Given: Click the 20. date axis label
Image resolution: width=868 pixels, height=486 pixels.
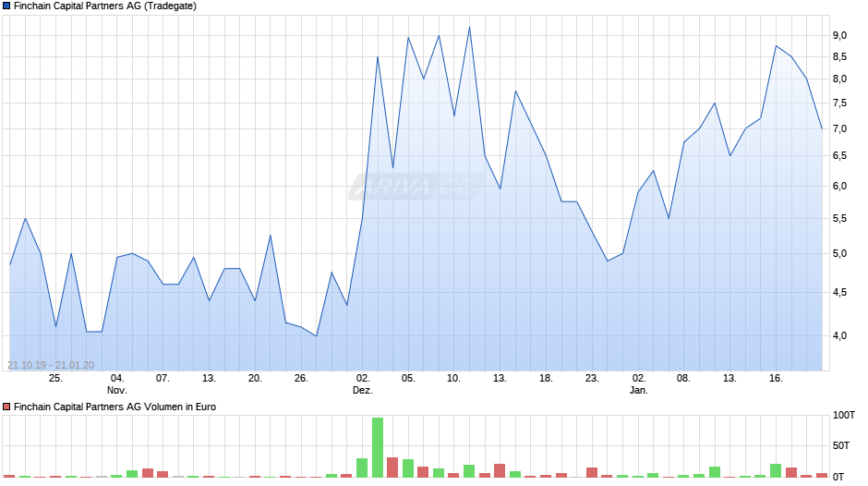Looking at the screenshot, I should (255, 378).
